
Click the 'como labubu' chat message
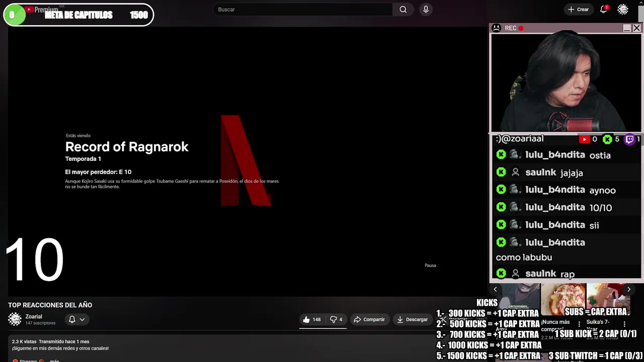click(524, 257)
